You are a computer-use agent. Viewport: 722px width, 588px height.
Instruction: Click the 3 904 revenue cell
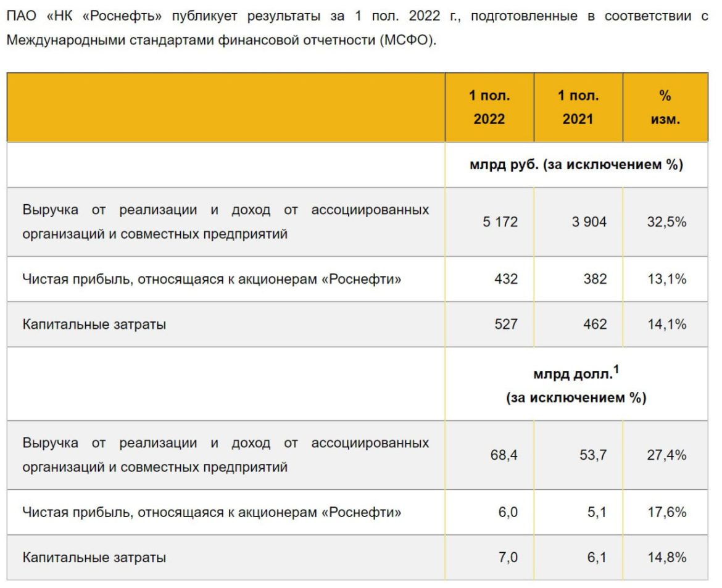[589, 222]
